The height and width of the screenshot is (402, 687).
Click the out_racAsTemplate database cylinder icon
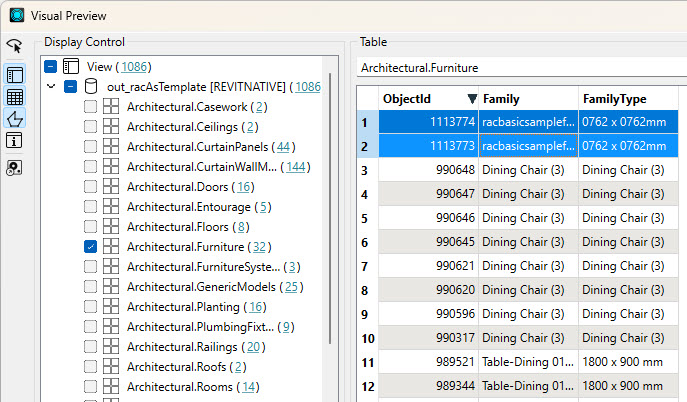pyautogui.click(x=91, y=87)
